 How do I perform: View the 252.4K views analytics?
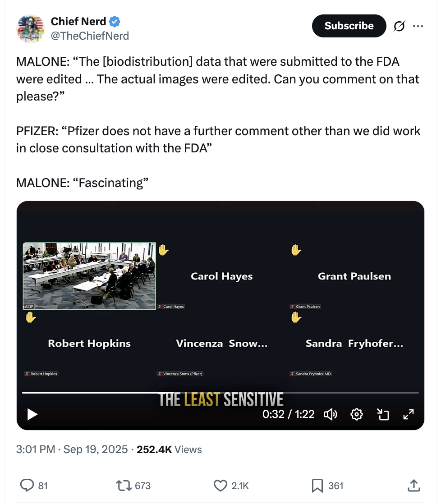pyautogui.click(x=169, y=449)
